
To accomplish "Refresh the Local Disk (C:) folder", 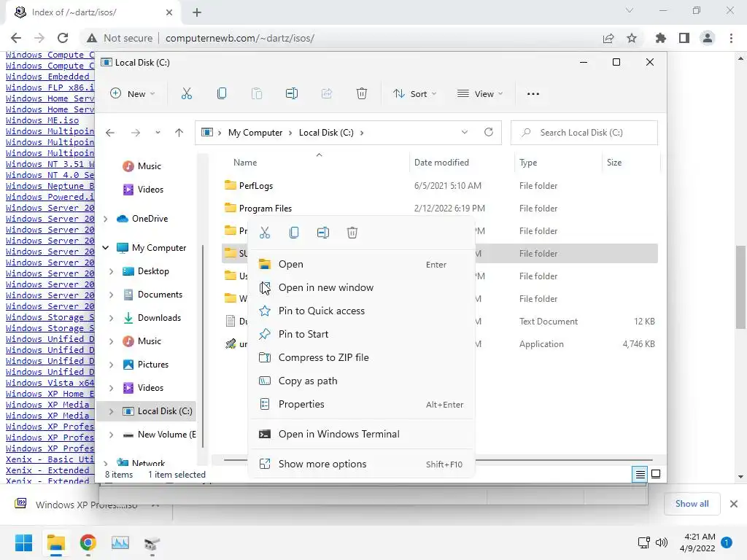I will click(x=489, y=133).
